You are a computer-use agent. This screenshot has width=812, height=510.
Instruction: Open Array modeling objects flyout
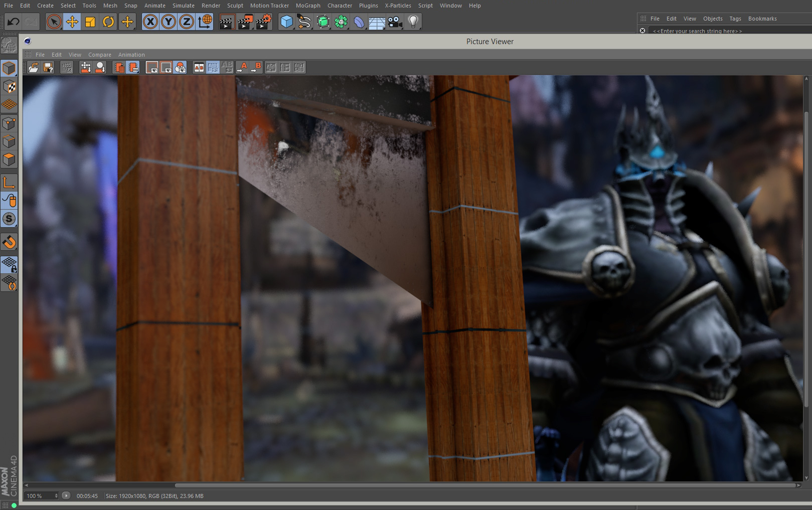341,22
